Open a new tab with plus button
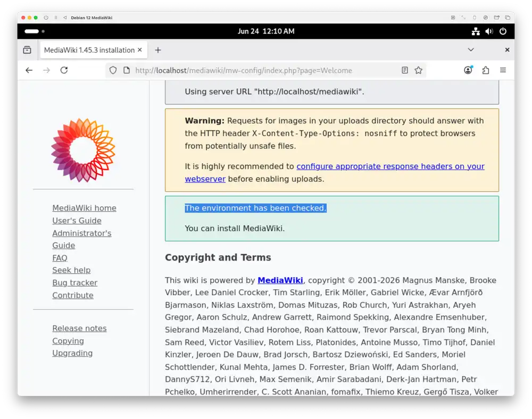532x419 pixels. point(158,50)
